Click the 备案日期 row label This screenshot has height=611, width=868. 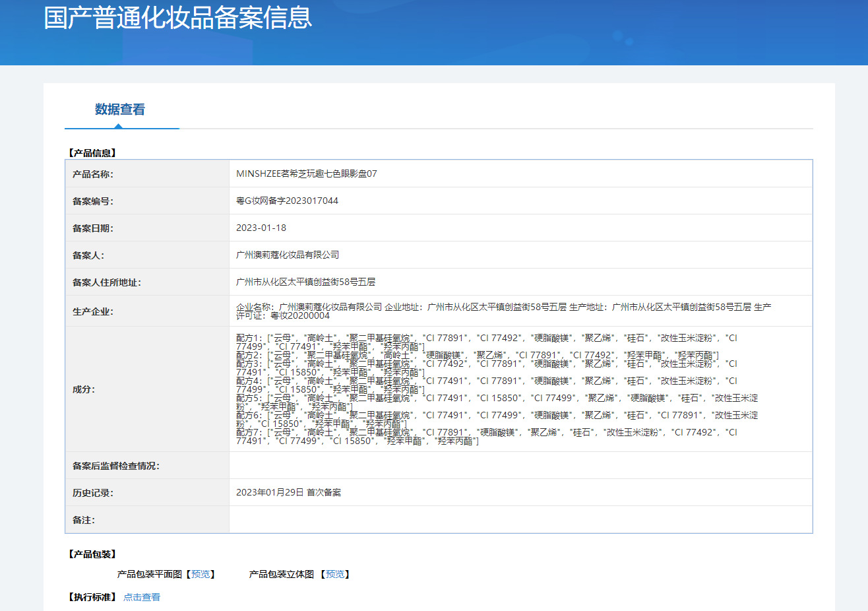[93, 228]
